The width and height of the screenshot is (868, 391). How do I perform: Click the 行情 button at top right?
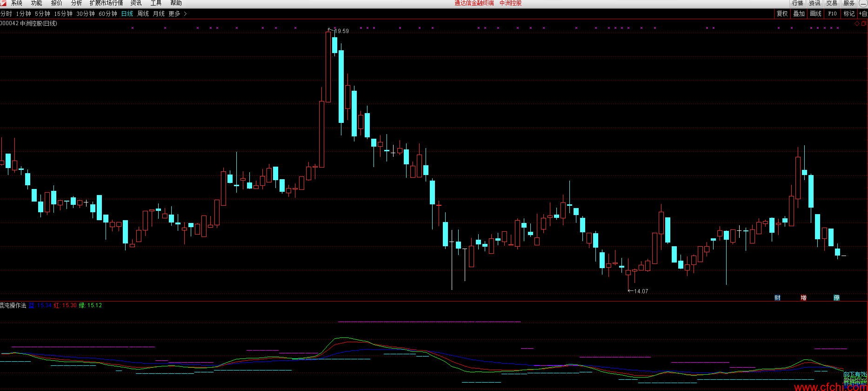798,3
